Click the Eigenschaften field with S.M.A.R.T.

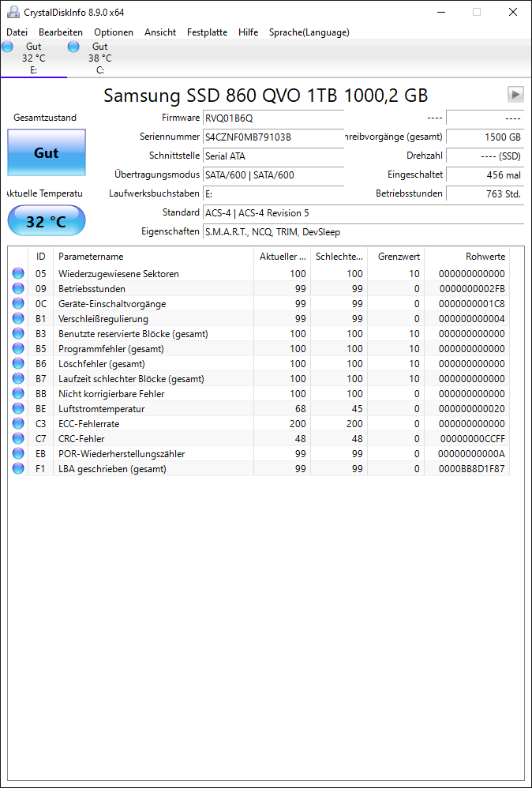point(363,232)
